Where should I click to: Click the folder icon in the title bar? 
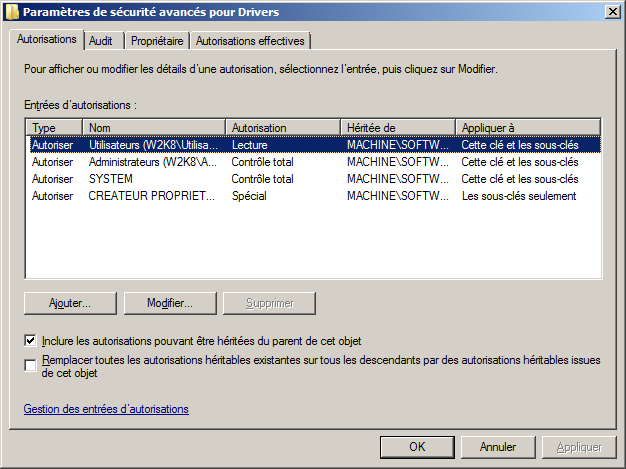12,11
